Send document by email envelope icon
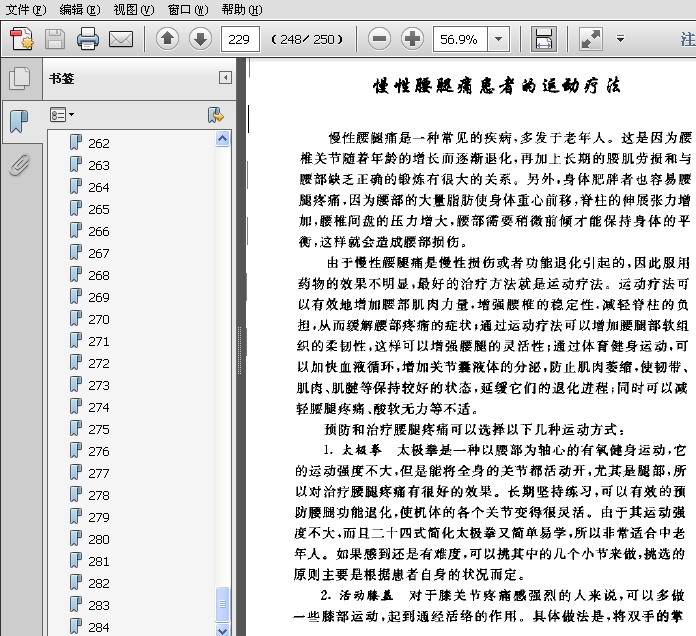The height and width of the screenshot is (636, 696). pyautogui.click(x=121, y=39)
